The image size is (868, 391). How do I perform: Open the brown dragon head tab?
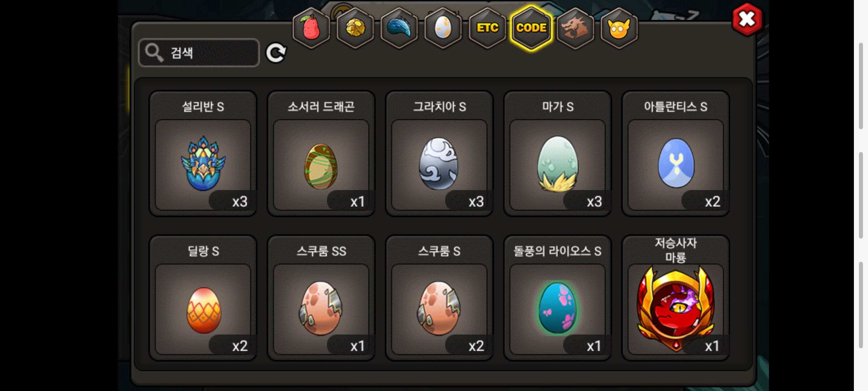tap(575, 28)
